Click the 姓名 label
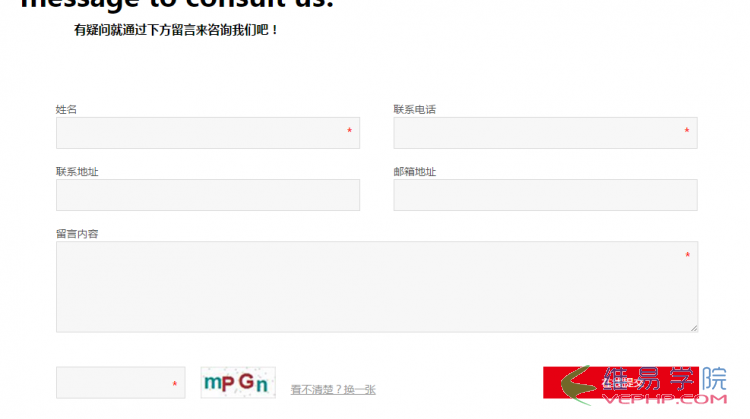The height and width of the screenshot is (419, 750). point(66,110)
